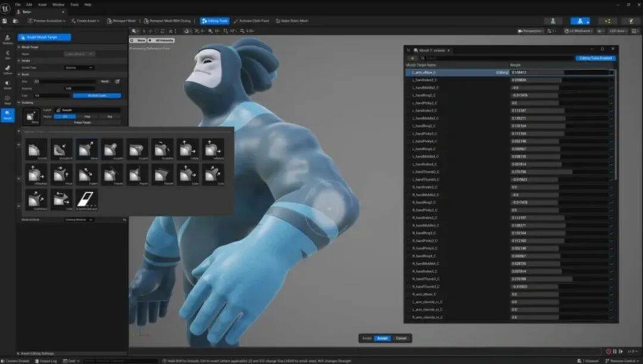
Task: Open the Tools menu
Action: (74, 4)
